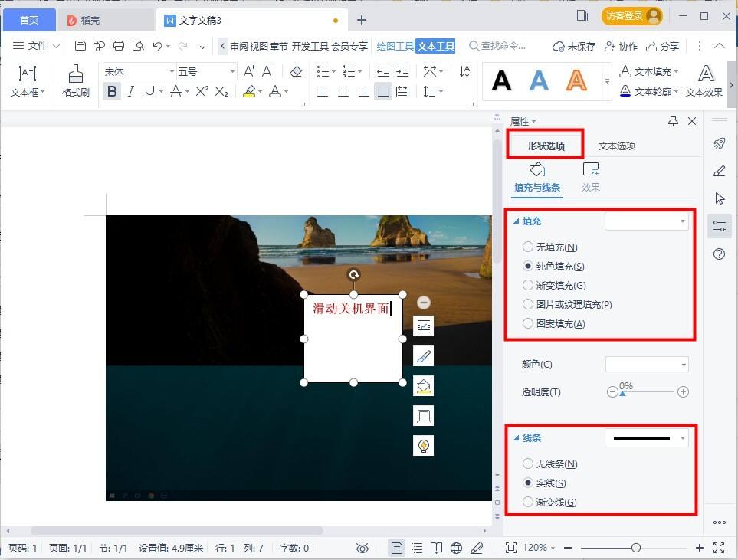This screenshot has width=738, height=560.
Task: Open the Color (C) dropdown
Action: (647, 364)
